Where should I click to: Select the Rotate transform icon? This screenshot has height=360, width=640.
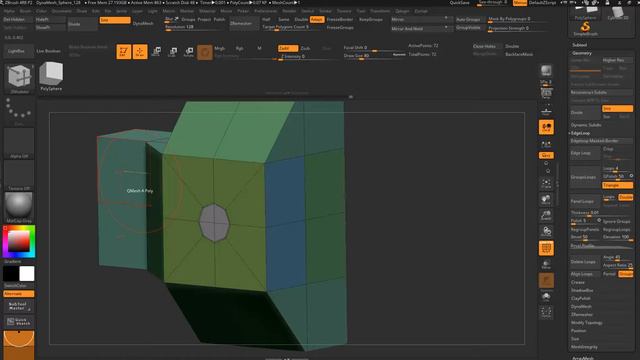(189, 52)
